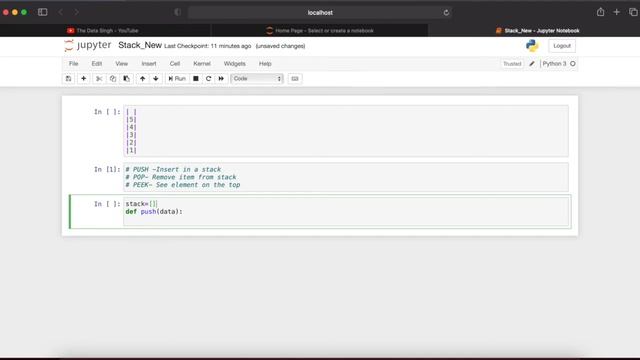Screen dimensions: 640x360
Task: Switch to The Data Singh YouTube tab
Action: (105, 31)
